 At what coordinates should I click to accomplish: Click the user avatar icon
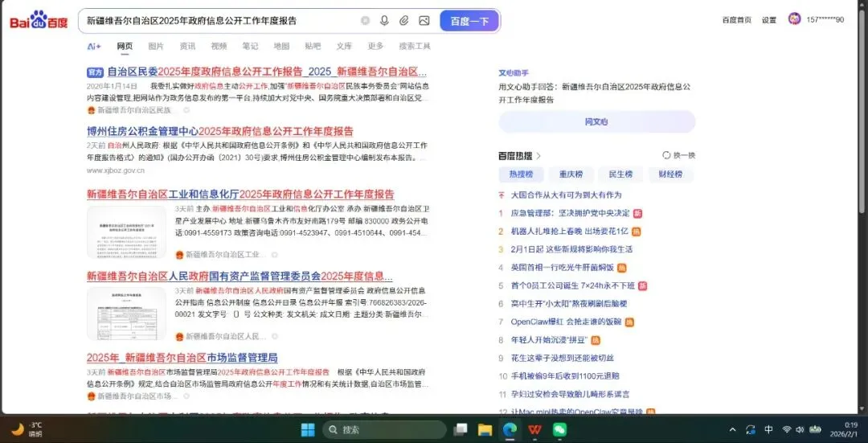pos(794,18)
